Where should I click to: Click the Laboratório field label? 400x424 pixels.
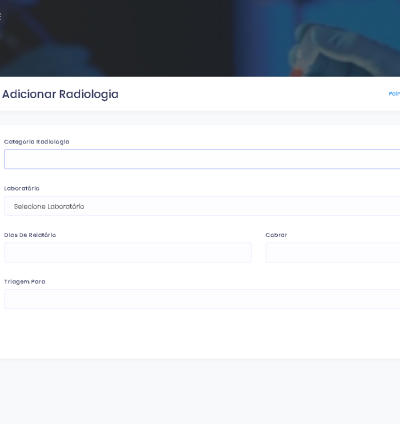click(22, 188)
